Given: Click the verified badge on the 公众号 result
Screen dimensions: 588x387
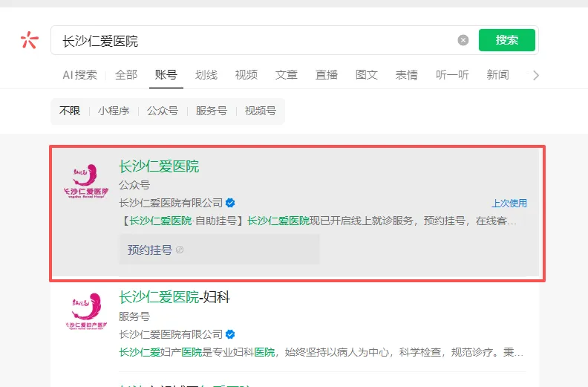Looking at the screenshot, I should coord(230,203).
